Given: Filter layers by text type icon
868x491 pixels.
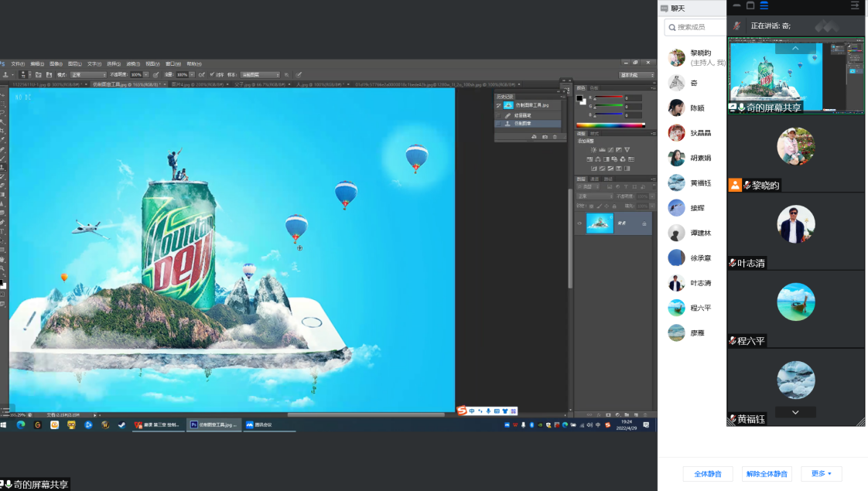Looking at the screenshot, I should pyautogui.click(x=626, y=186).
